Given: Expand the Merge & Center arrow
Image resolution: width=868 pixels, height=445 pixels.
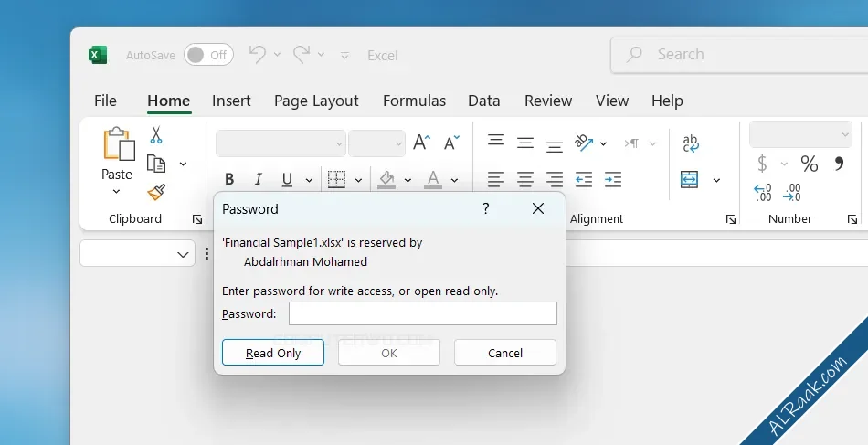Looking at the screenshot, I should (716, 180).
